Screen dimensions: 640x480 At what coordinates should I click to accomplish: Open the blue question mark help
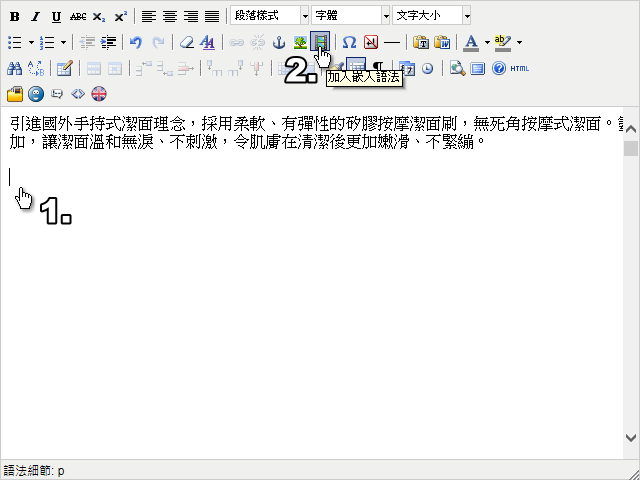[x=499, y=68]
